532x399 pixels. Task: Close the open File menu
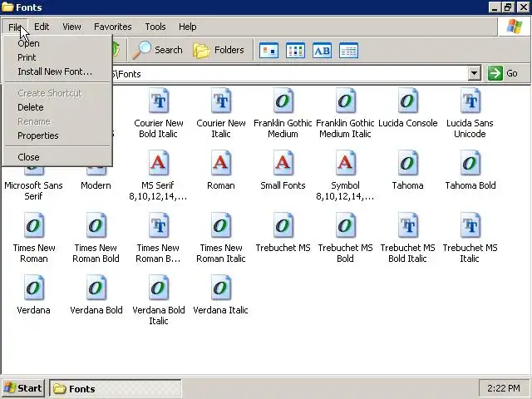pyautogui.click(x=15, y=27)
